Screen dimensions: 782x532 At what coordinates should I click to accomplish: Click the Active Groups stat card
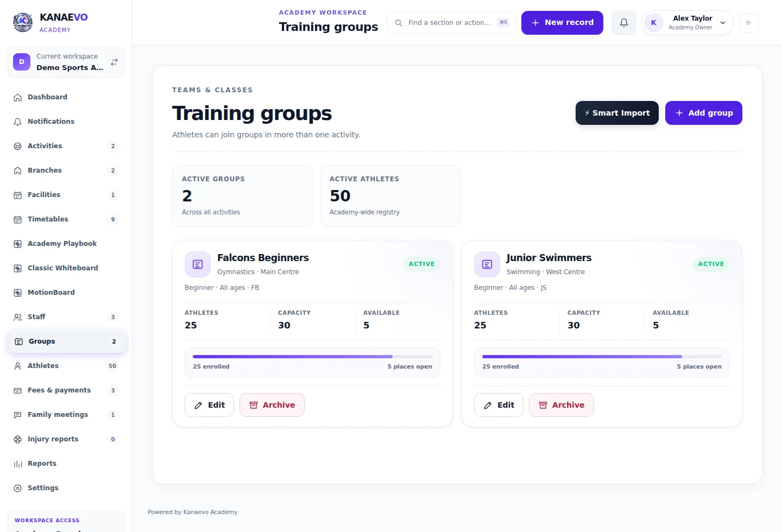coord(243,196)
